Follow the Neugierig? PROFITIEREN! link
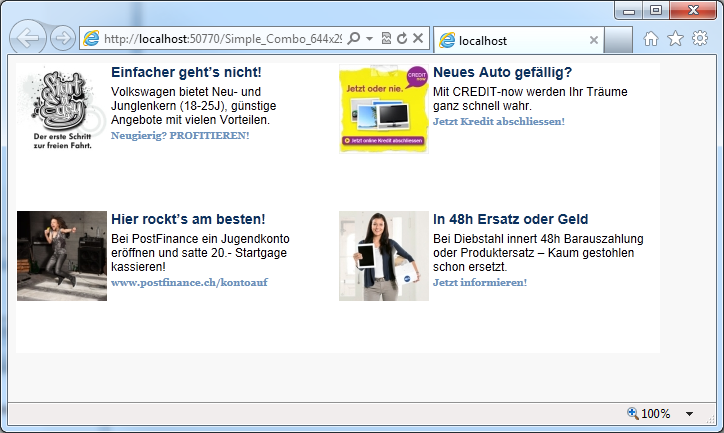 (x=180, y=136)
